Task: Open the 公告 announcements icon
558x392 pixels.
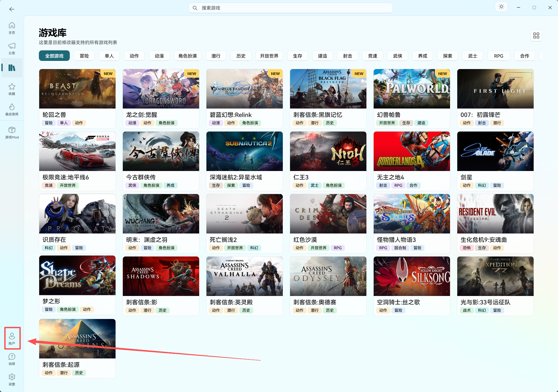Action: 12,48
